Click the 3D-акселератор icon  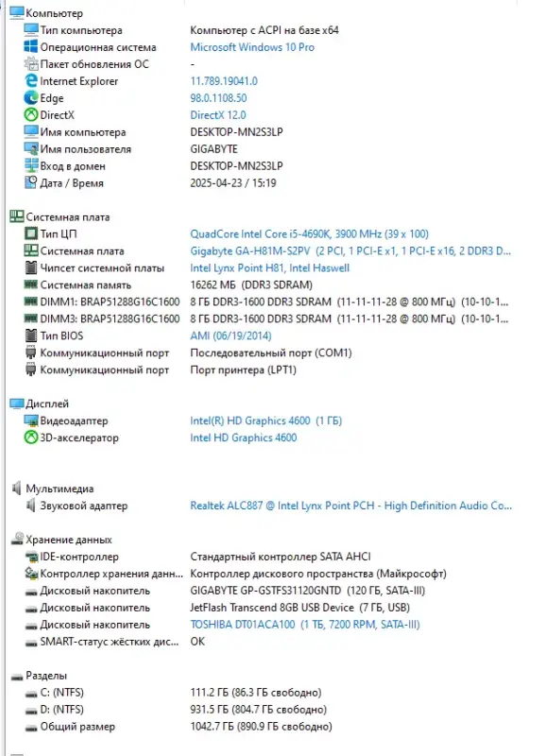pos(31,438)
